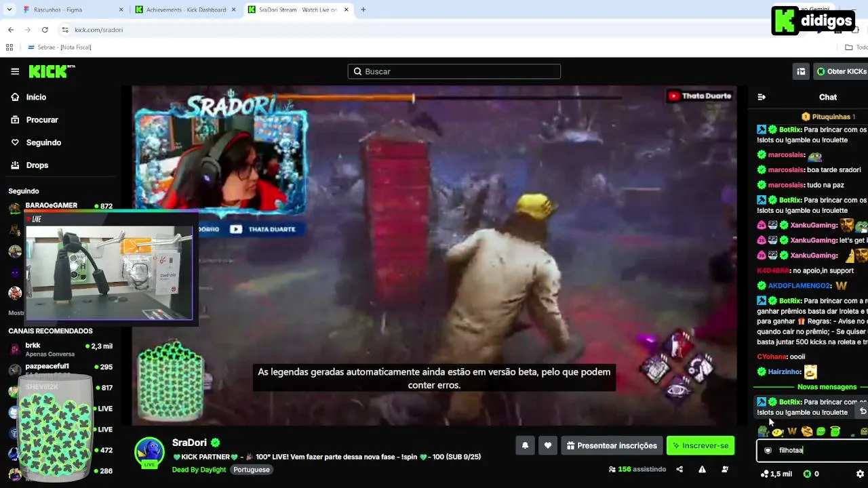Click the Portuguese language tag
868x488 pixels.
pos(252,470)
